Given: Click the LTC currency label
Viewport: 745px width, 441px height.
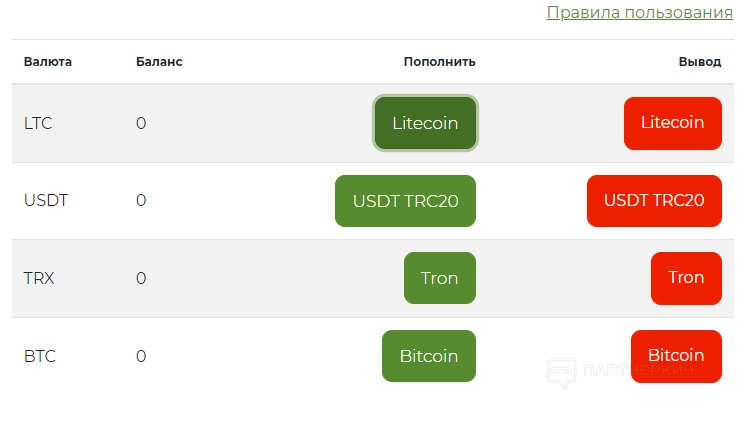Looking at the screenshot, I should click(38, 124).
